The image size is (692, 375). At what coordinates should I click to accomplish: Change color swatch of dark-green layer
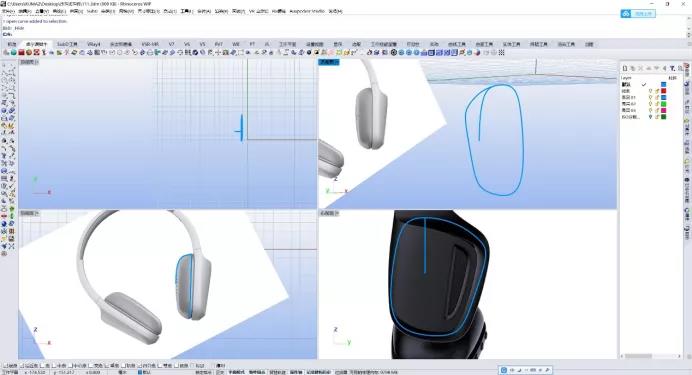[663, 116]
